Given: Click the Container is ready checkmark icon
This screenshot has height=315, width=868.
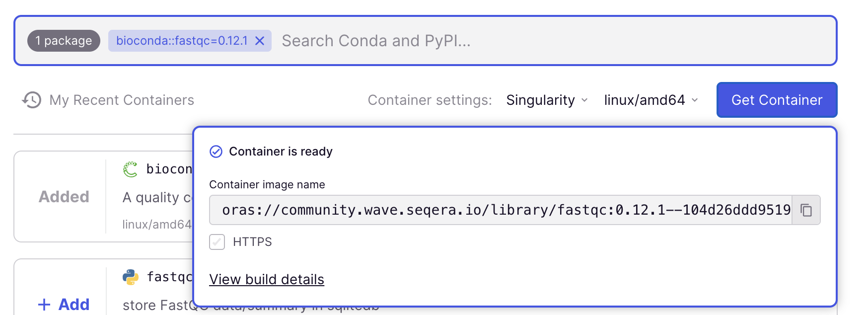Looking at the screenshot, I should 216,152.
